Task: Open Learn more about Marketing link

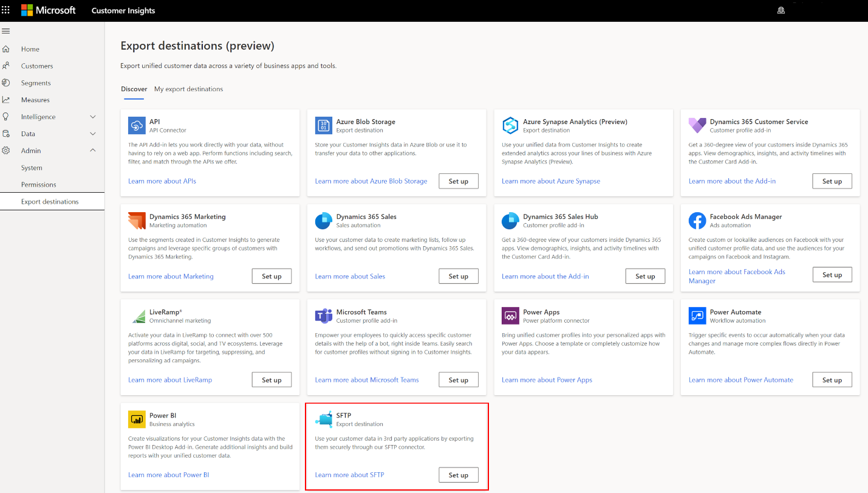Action: (171, 277)
